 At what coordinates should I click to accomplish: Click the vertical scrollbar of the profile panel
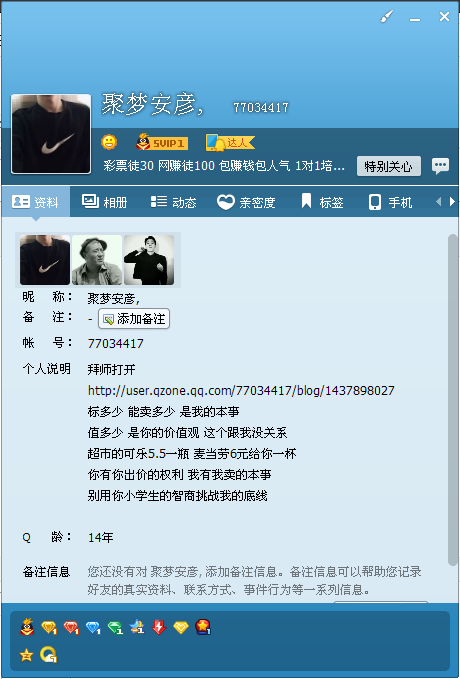[452, 399]
